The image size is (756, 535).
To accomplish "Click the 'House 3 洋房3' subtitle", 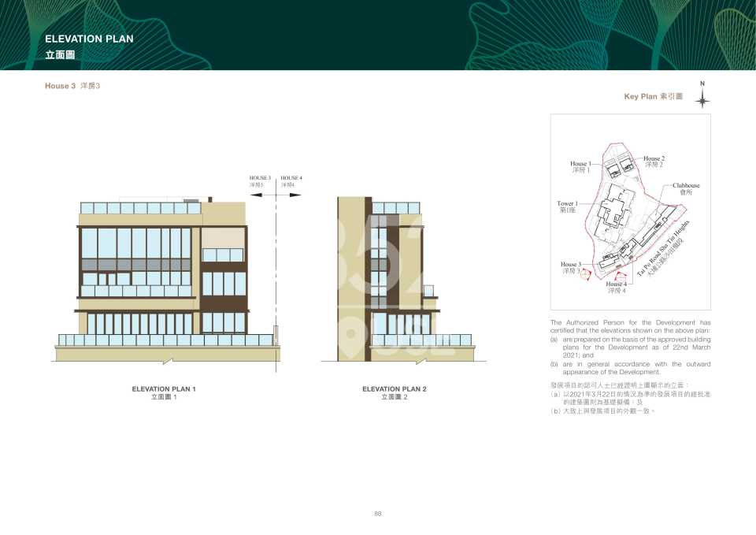I will click(72, 85).
